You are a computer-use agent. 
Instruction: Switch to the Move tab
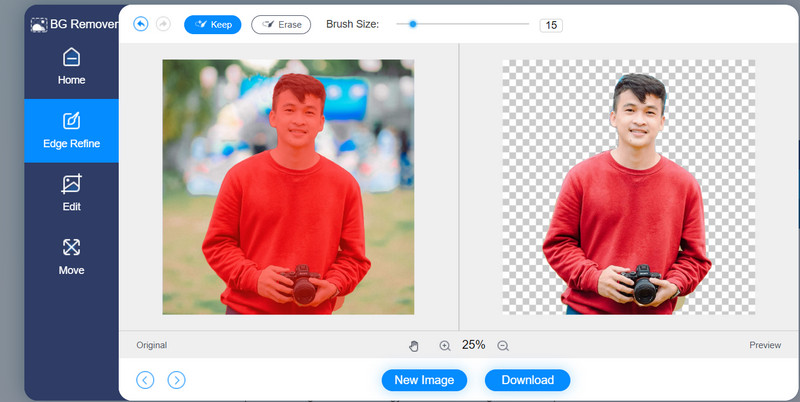pos(71,256)
